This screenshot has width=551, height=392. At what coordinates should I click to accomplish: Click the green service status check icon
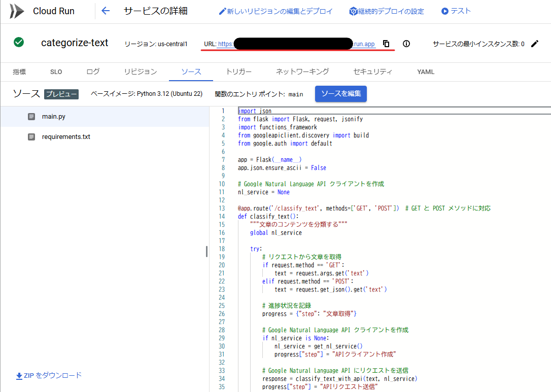tap(19, 43)
